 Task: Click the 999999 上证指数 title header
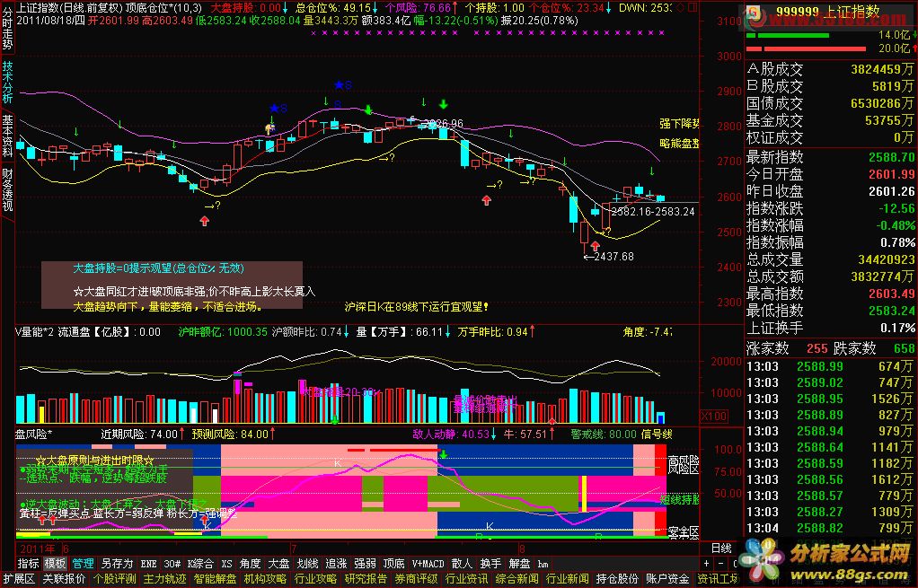pyautogui.click(x=828, y=12)
